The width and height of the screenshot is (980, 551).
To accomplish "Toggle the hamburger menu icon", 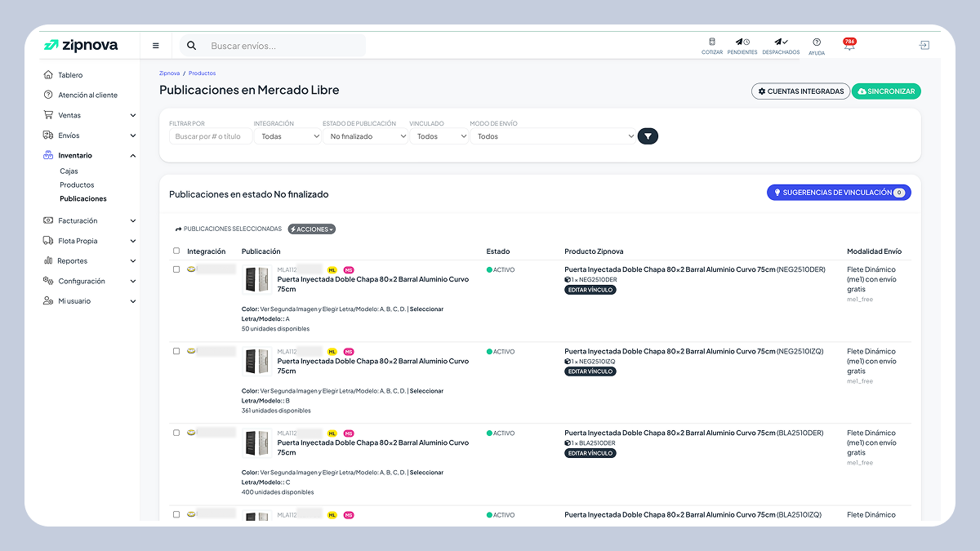I will pos(156,46).
